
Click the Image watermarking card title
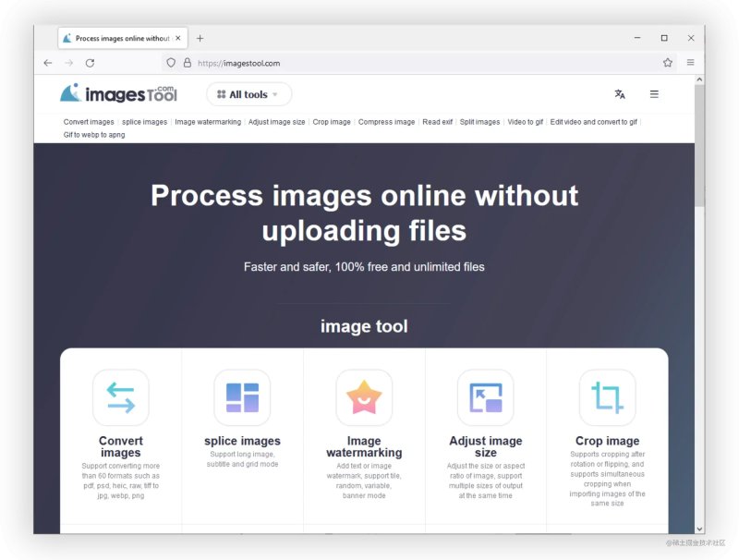click(364, 446)
